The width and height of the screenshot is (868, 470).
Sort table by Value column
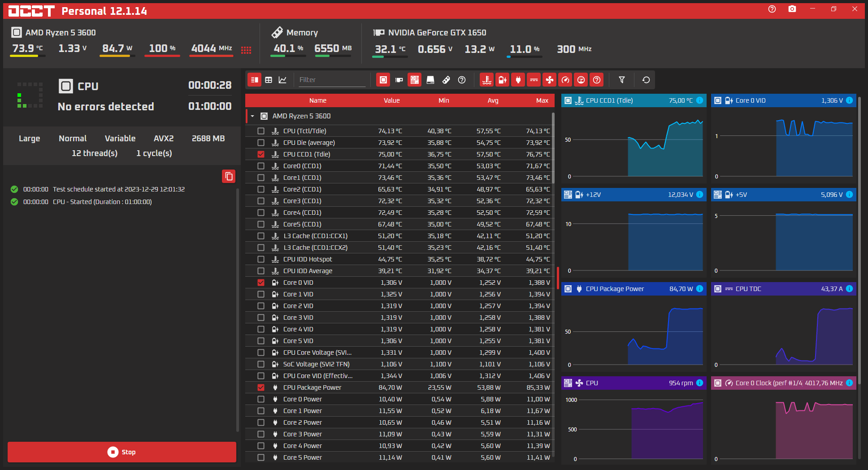coord(391,100)
